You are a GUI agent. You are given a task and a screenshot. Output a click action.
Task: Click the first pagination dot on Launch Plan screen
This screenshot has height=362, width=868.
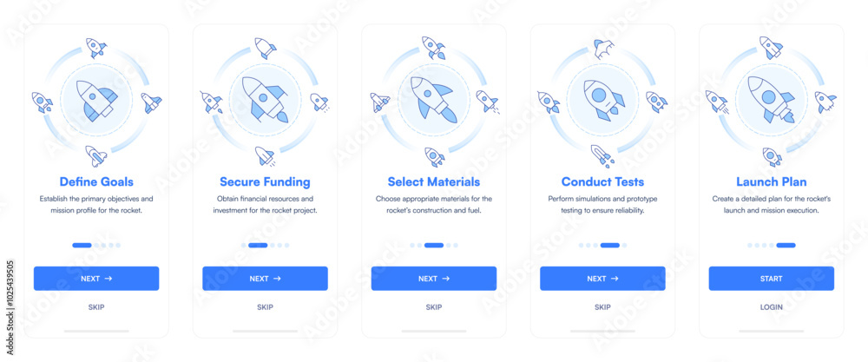pyautogui.click(x=750, y=245)
